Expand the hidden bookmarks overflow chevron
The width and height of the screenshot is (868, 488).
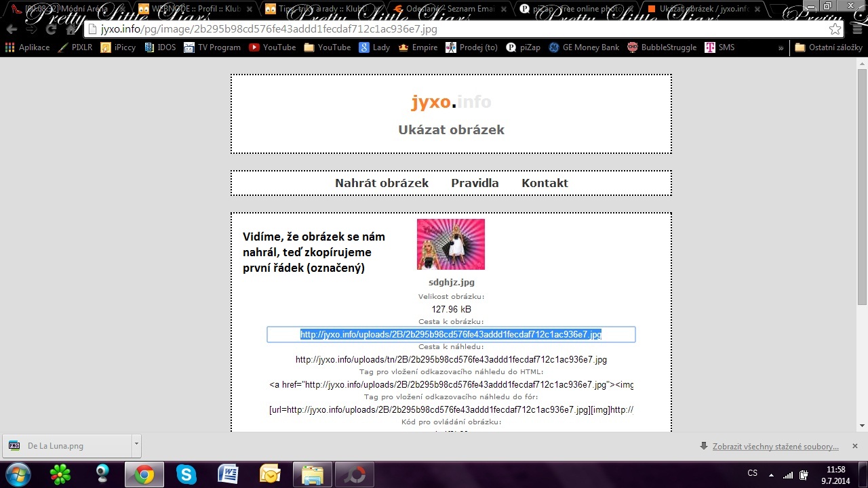point(781,47)
